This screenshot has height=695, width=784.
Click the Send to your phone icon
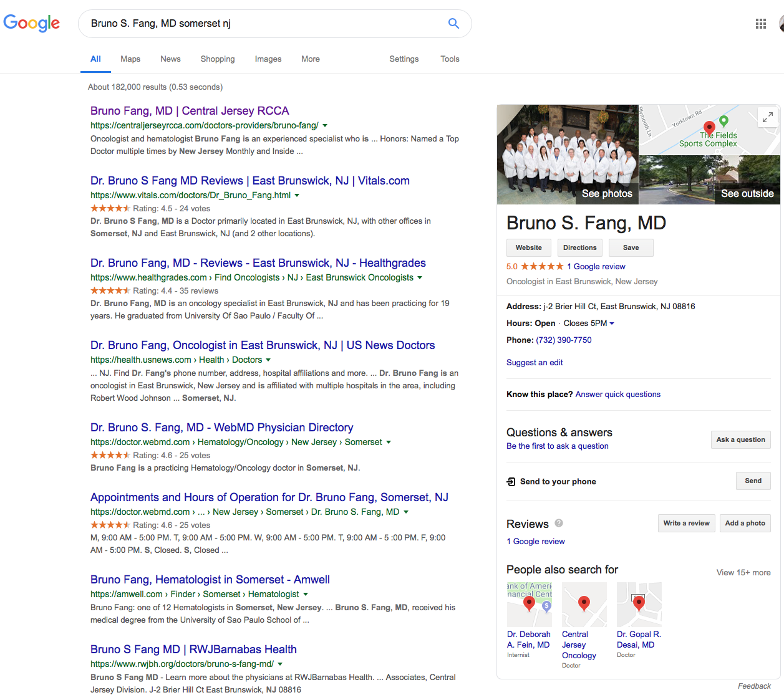[x=511, y=481]
